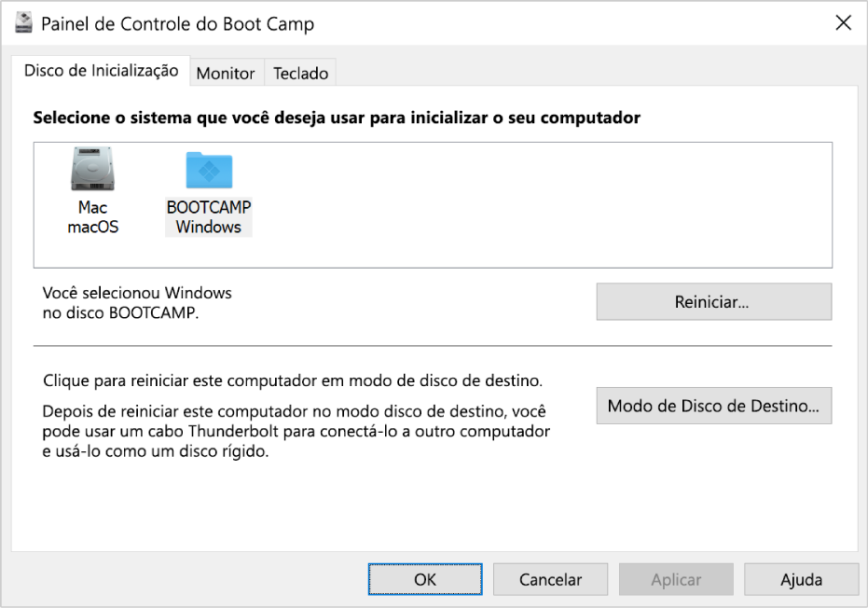This screenshot has height=608, width=868.
Task: Click the Reiniciar... button
Action: [713, 302]
